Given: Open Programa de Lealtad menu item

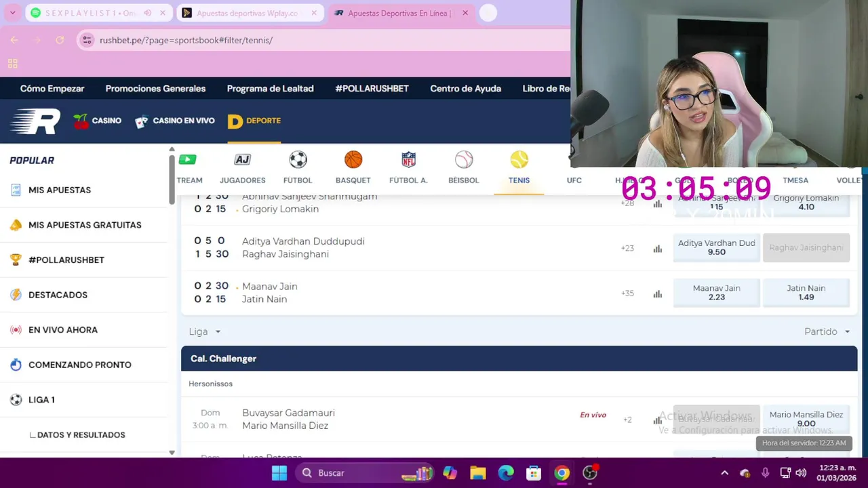Looking at the screenshot, I should [x=270, y=89].
